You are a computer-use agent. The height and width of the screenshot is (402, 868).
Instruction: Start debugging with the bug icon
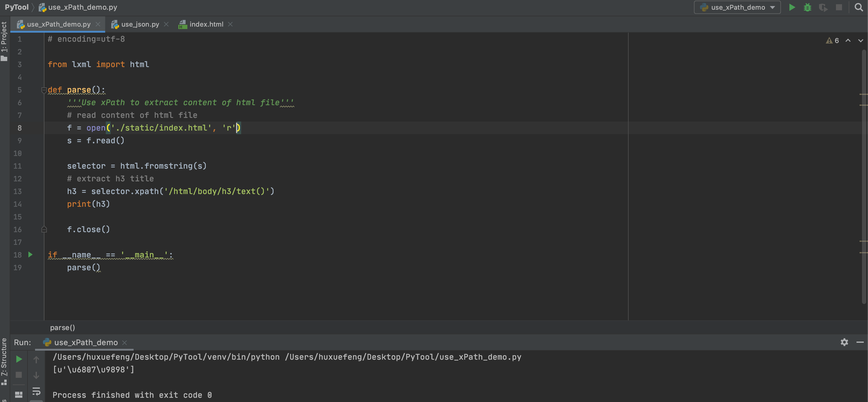click(807, 7)
